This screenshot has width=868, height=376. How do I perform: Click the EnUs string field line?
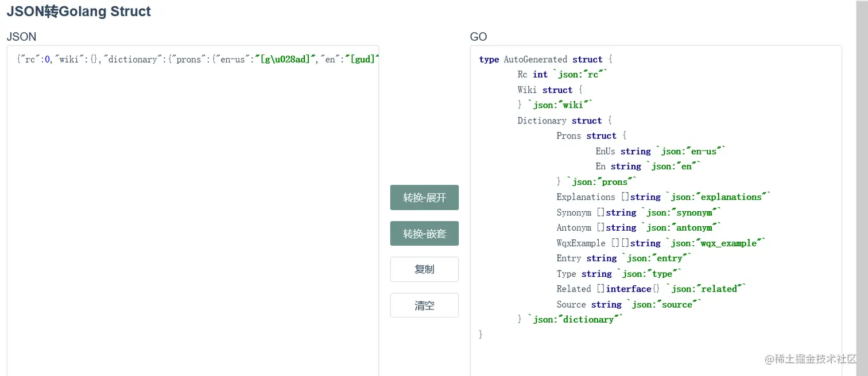(x=660, y=152)
